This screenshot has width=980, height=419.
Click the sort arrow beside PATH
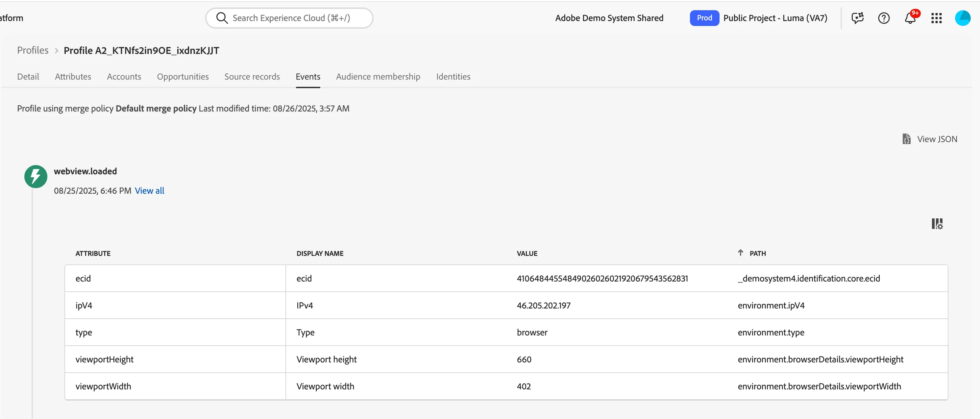[740, 253]
